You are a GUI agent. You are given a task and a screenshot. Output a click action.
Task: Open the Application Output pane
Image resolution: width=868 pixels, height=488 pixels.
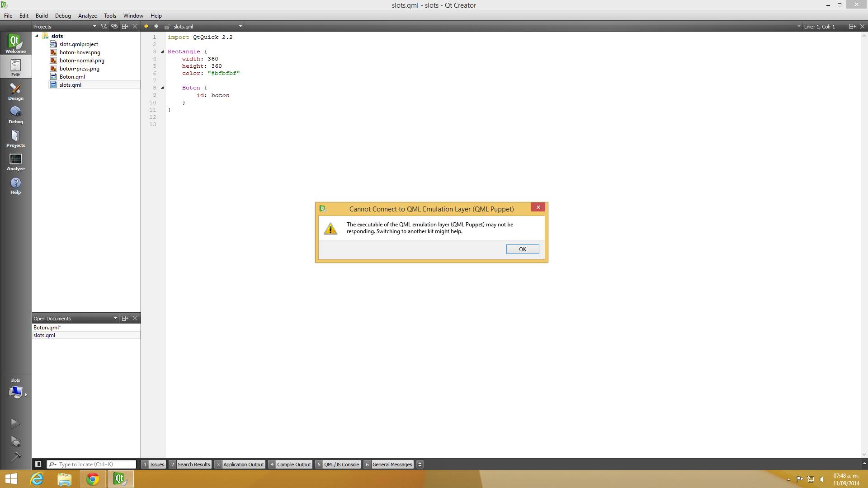pyautogui.click(x=240, y=464)
